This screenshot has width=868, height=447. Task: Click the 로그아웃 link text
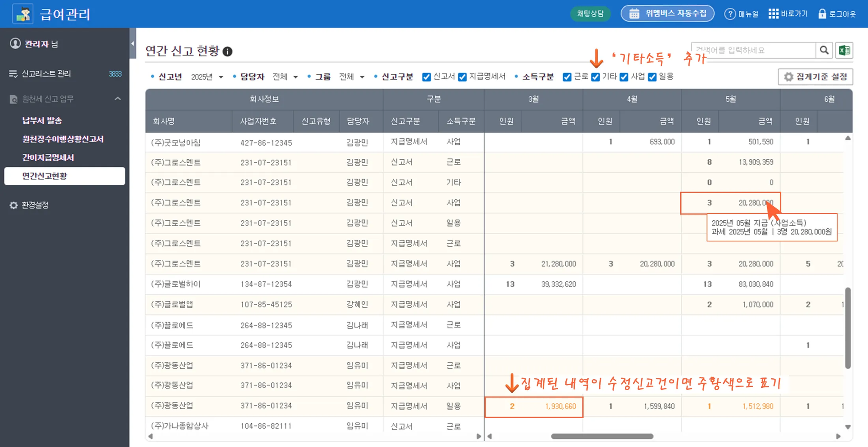(843, 14)
